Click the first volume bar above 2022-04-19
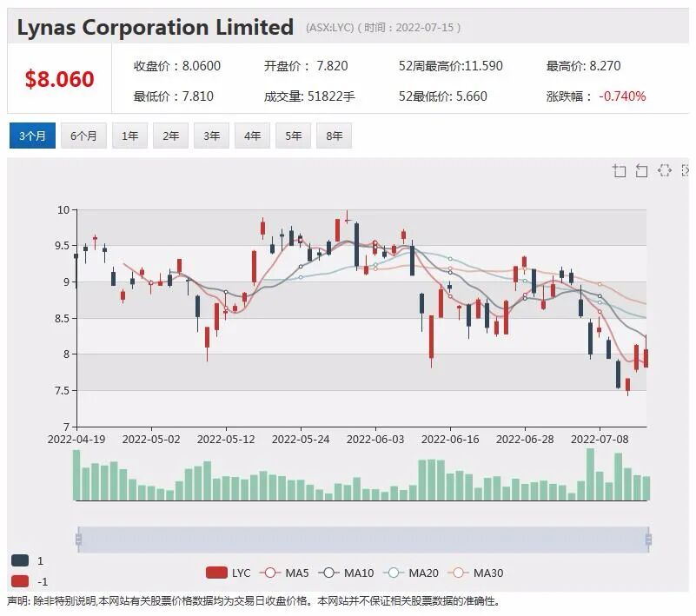The image size is (696, 616). [x=76, y=475]
